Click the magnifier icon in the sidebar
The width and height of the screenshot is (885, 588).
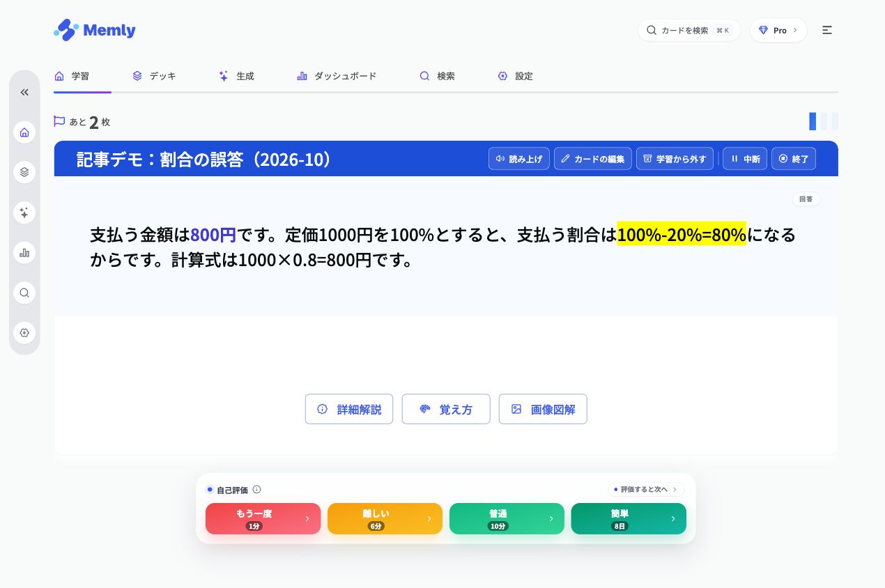24,293
